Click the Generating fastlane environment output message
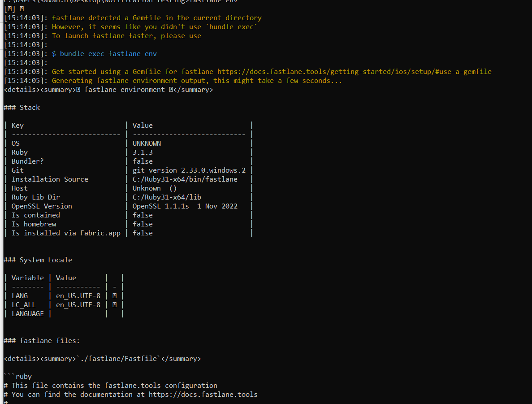Viewport: 532px width, 404px height. click(197, 80)
